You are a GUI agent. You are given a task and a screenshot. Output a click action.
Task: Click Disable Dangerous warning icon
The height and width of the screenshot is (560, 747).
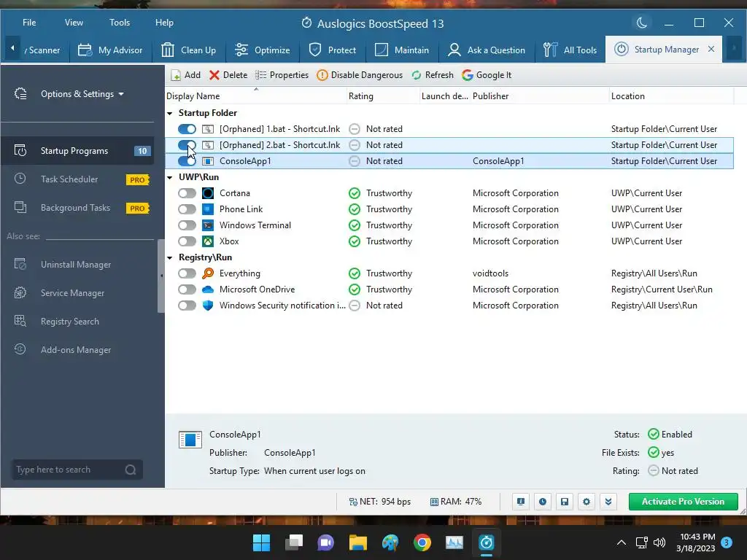click(322, 75)
